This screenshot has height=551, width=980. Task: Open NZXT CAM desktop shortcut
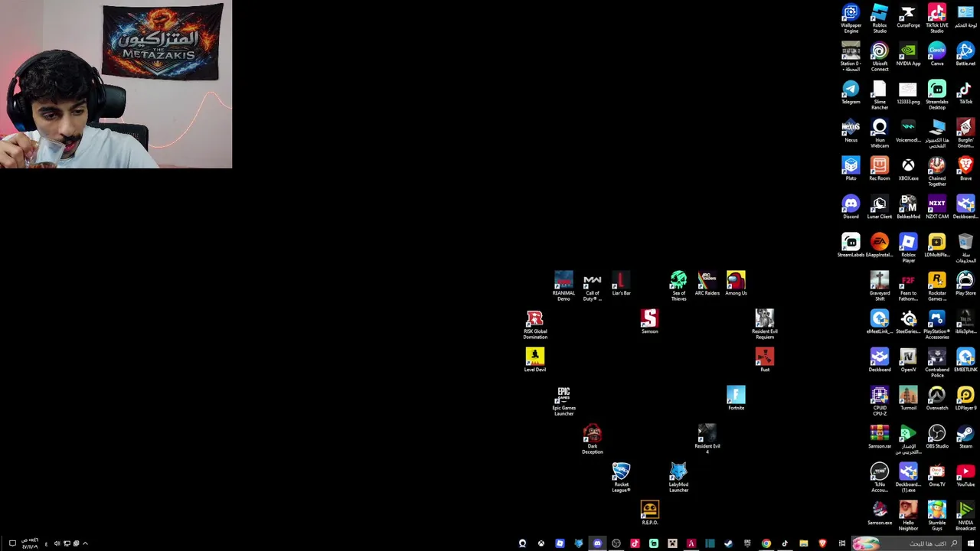click(937, 207)
